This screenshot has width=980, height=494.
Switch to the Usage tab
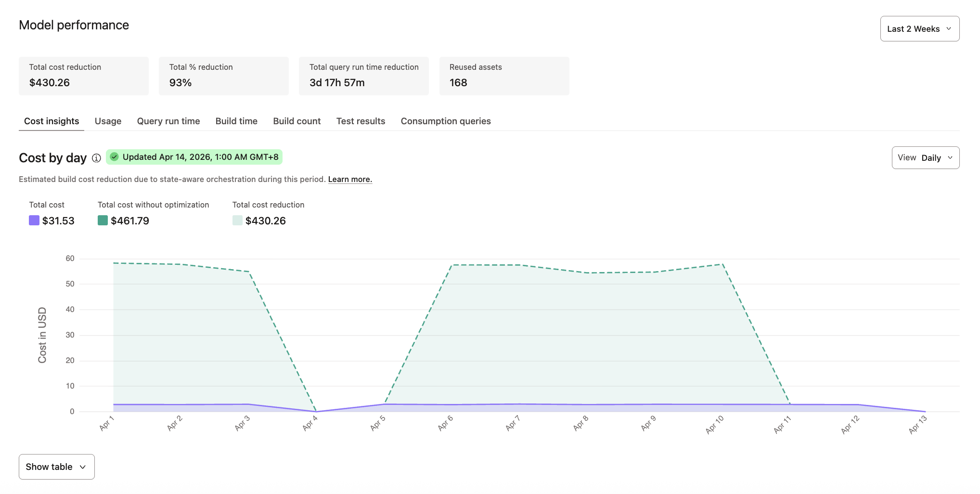click(x=108, y=121)
